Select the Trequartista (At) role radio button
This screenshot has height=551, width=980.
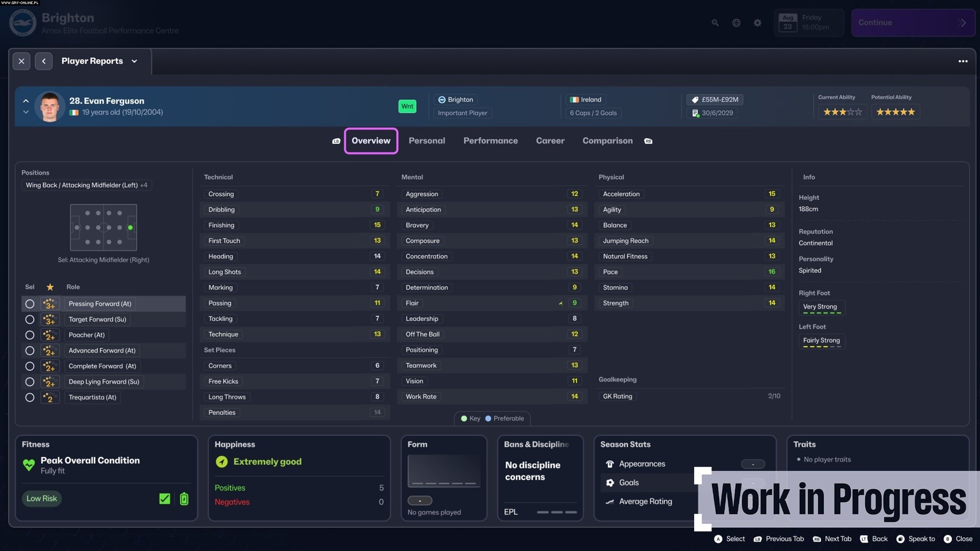[x=30, y=397]
